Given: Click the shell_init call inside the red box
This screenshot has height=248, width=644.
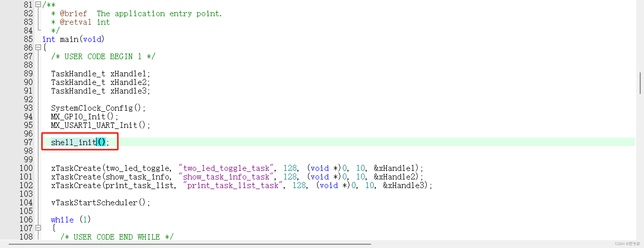Looking at the screenshot, I should click(73, 142).
